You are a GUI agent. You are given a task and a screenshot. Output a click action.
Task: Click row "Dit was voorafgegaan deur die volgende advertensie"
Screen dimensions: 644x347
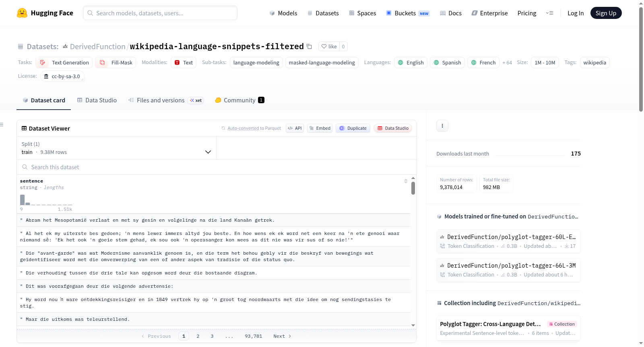click(x=213, y=286)
